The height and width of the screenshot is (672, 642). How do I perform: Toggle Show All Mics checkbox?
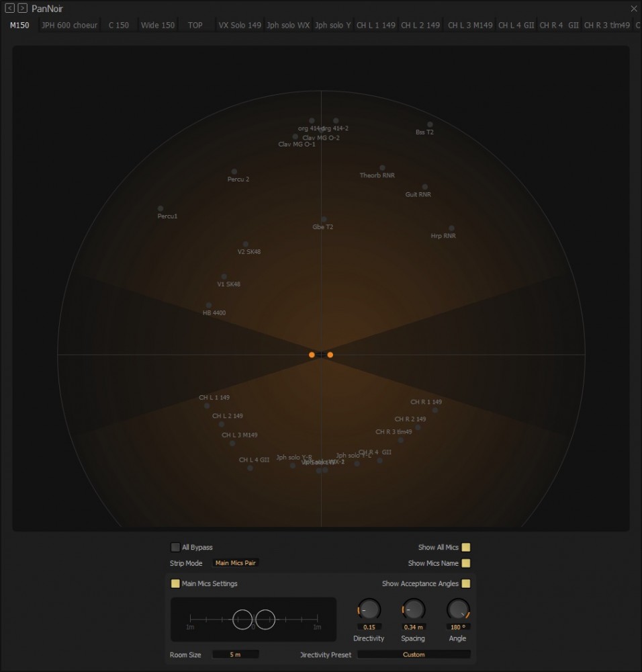click(x=466, y=547)
